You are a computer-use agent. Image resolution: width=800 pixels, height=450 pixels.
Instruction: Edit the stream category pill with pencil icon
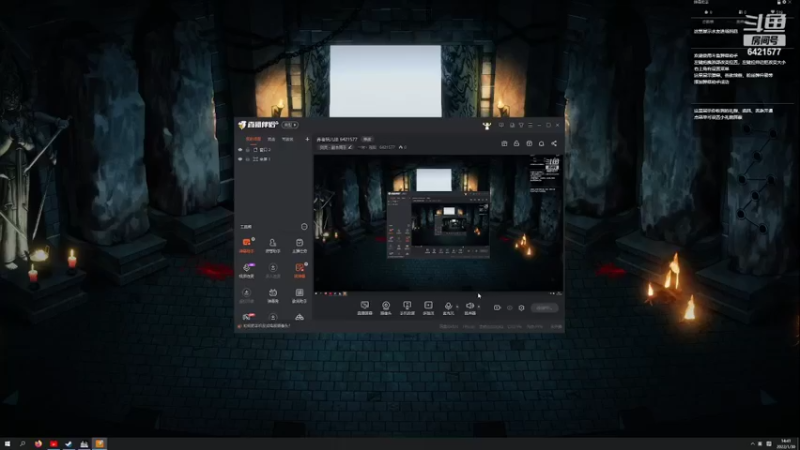[x=336, y=147]
